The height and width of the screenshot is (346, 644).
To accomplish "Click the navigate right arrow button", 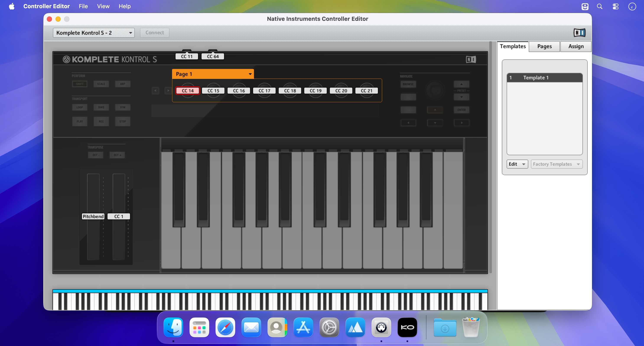I will pos(462,122).
